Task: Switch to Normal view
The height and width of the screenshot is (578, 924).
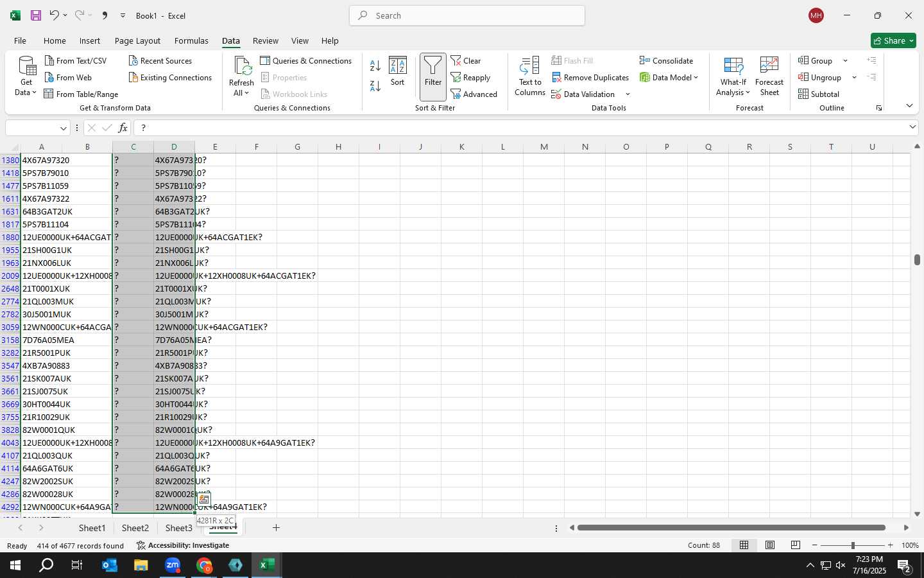Action: click(x=744, y=545)
